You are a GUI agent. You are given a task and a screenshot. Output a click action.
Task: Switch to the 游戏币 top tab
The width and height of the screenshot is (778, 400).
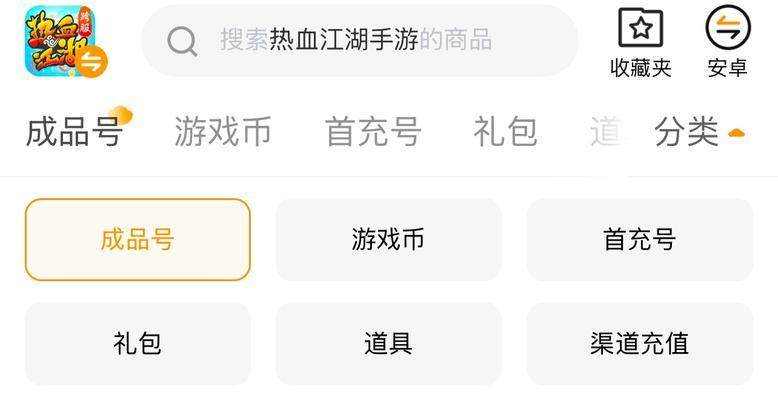point(223,132)
